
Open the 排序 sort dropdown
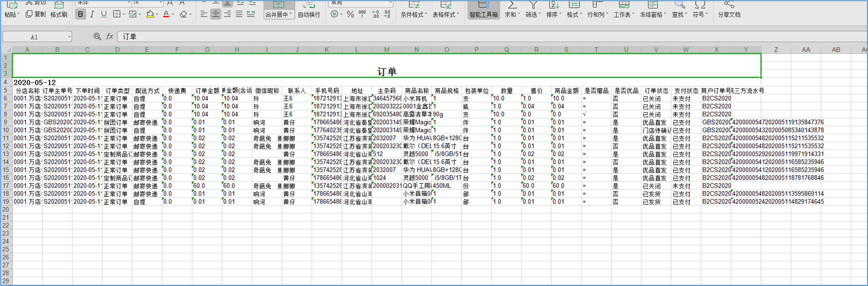(x=554, y=15)
